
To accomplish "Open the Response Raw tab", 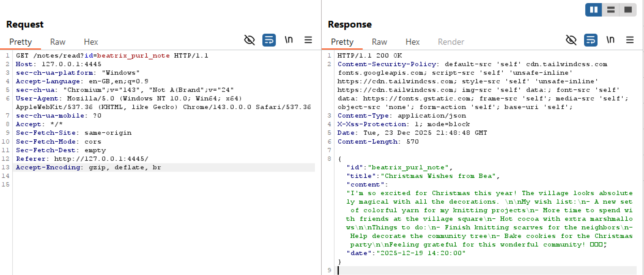I will [379, 42].
